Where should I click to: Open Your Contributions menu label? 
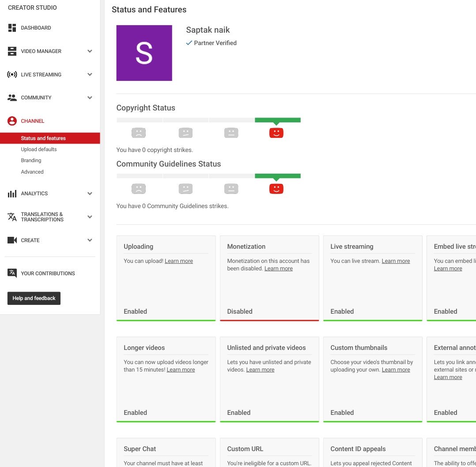[x=48, y=273]
